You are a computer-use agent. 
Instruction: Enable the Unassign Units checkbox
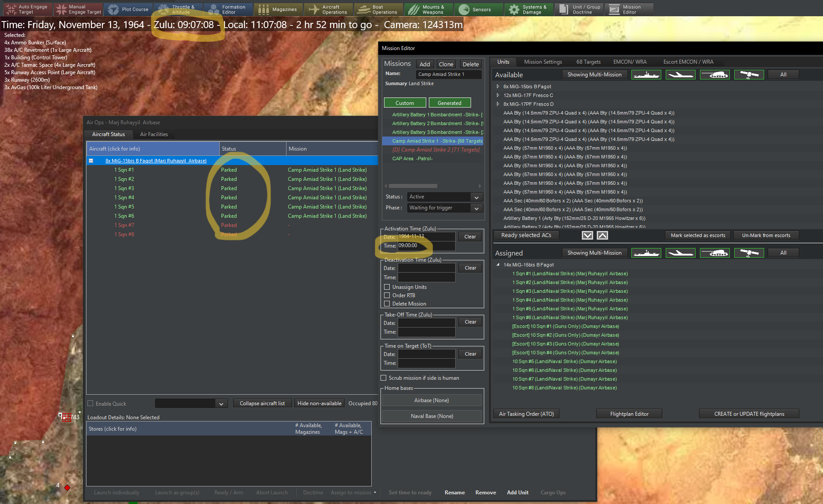(387, 287)
